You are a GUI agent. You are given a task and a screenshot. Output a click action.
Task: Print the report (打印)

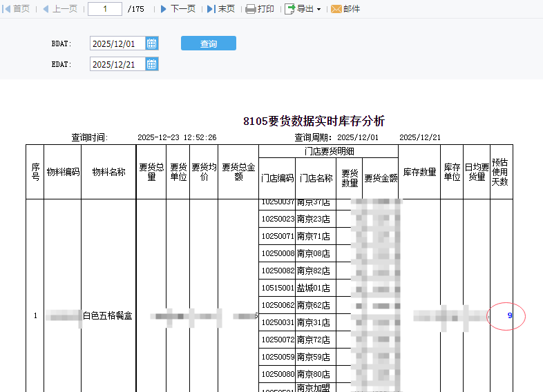260,9
